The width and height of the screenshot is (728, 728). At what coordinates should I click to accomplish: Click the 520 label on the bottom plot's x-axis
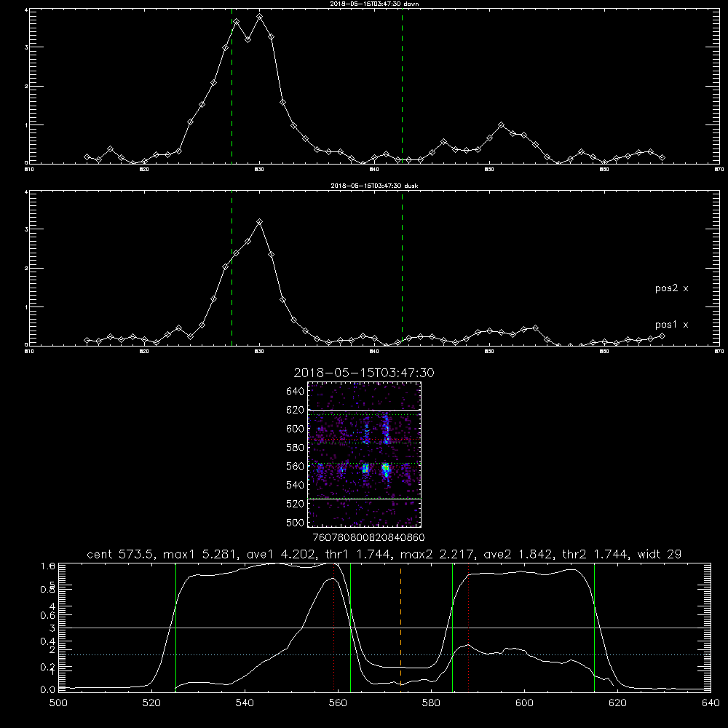coord(151,703)
